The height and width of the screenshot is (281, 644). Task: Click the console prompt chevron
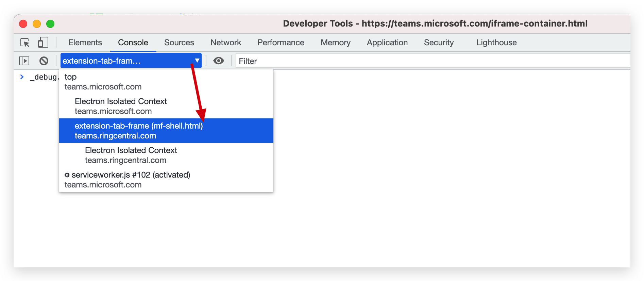tap(22, 77)
